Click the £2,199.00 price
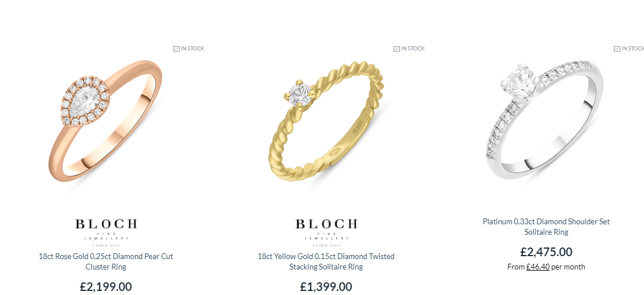This screenshot has height=295, width=644. (x=106, y=286)
